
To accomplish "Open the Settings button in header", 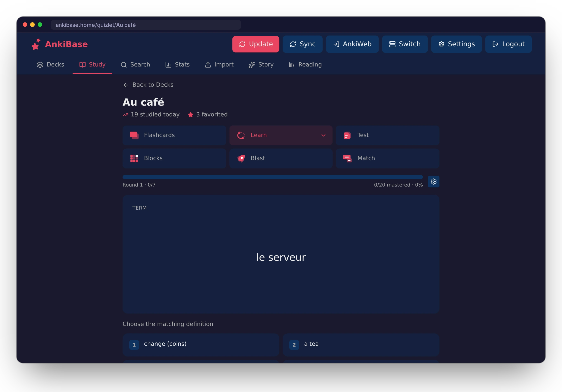I will (x=456, y=44).
